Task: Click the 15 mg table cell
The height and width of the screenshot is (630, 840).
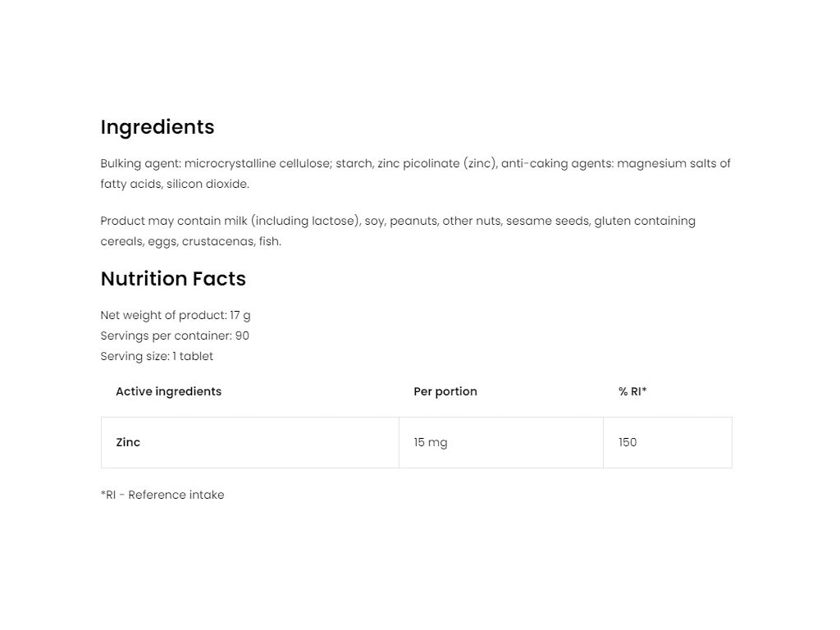Action: pos(431,442)
